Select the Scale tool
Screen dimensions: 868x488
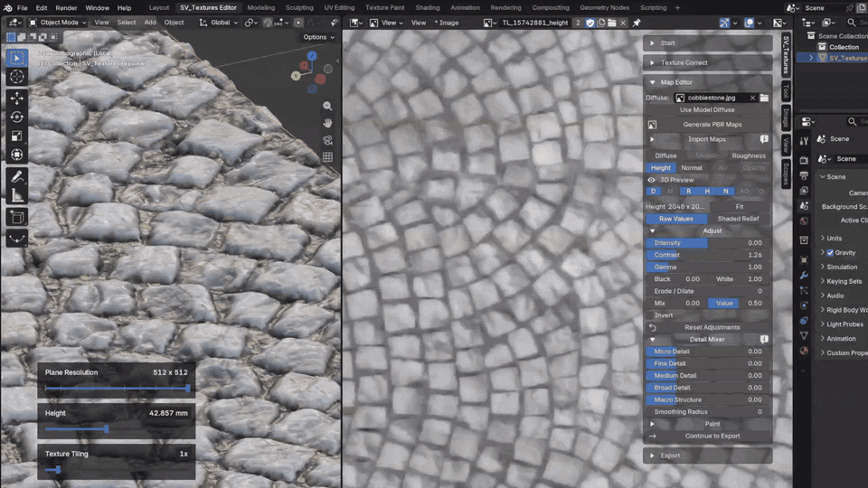coord(17,136)
